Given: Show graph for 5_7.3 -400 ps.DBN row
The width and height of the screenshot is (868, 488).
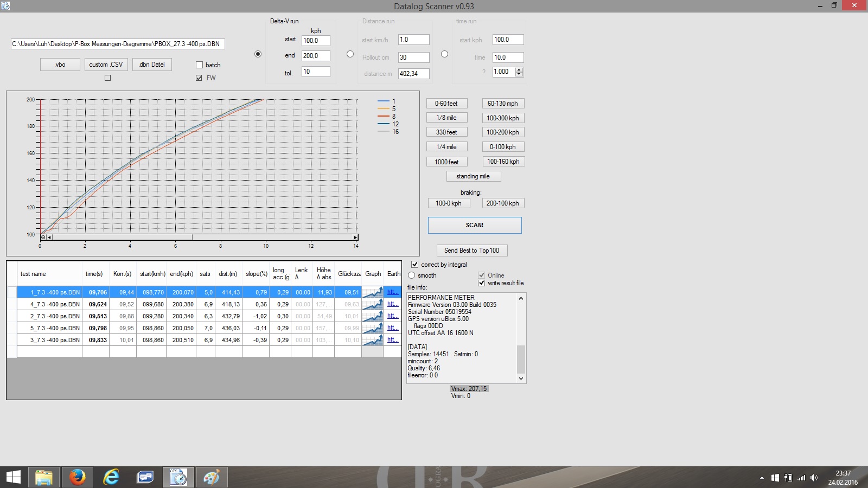Looking at the screenshot, I should tap(372, 328).
